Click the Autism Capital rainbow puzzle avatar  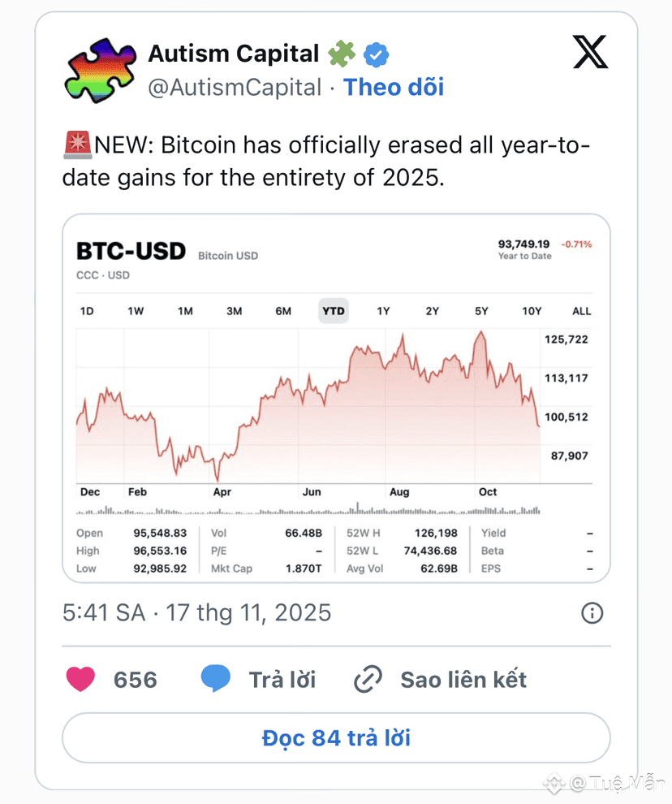(x=98, y=71)
